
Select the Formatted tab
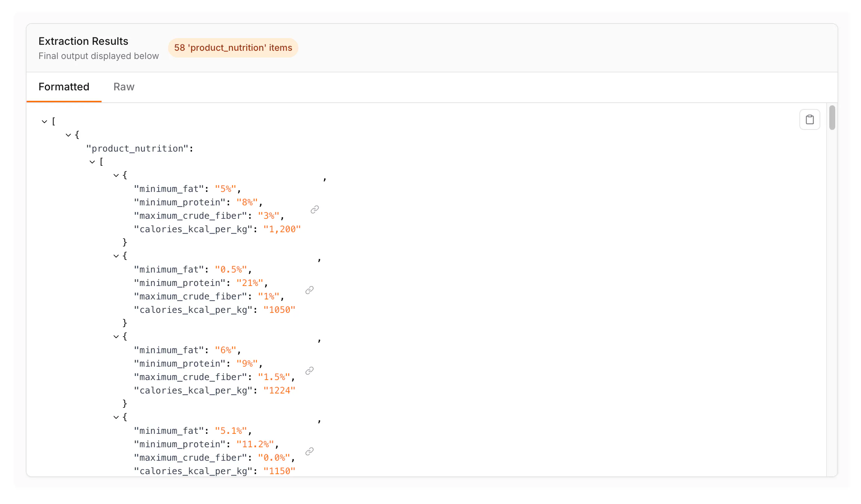tap(64, 87)
